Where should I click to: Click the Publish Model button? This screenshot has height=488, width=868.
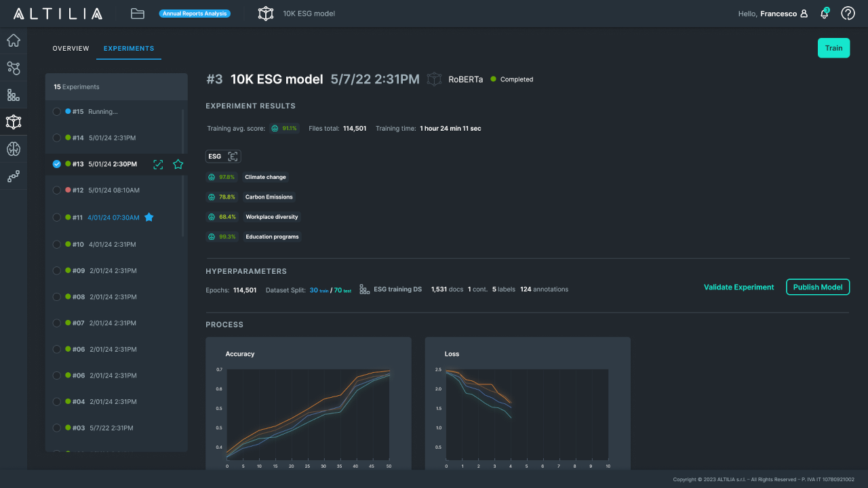tap(818, 287)
